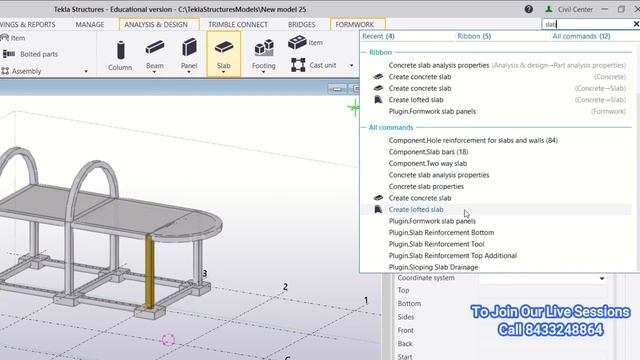
Task: Click the concrete Item icon
Action: point(297,42)
